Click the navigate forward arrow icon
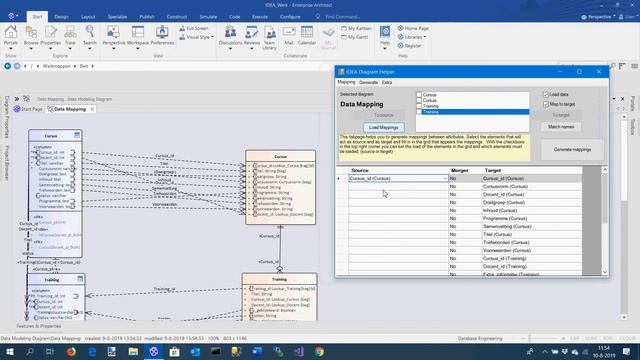This screenshot has width=640, height=360. 17,66
